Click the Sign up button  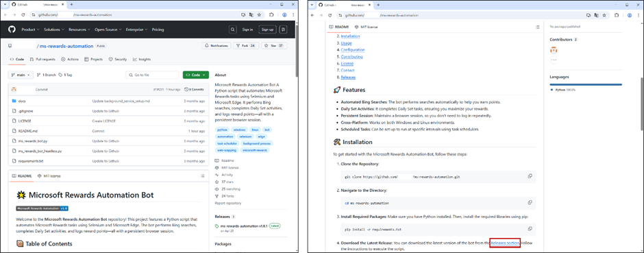point(267,29)
